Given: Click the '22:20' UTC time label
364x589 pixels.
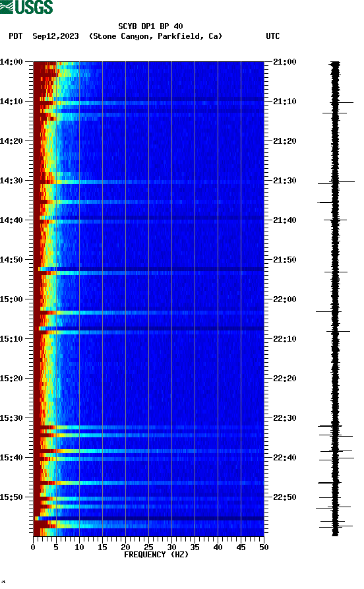Looking at the screenshot, I should point(285,379).
